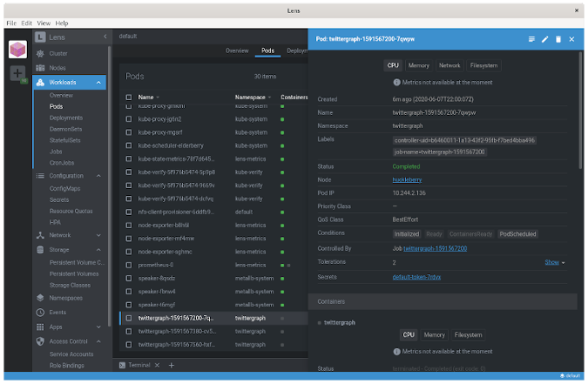588x384 pixels.
Task: Close the pod details panel
Action: click(x=571, y=39)
